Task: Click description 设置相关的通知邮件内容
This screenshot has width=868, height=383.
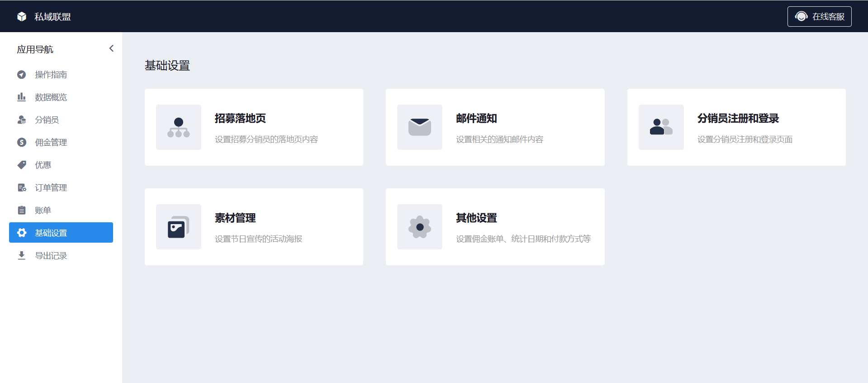Action: [x=499, y=139]
